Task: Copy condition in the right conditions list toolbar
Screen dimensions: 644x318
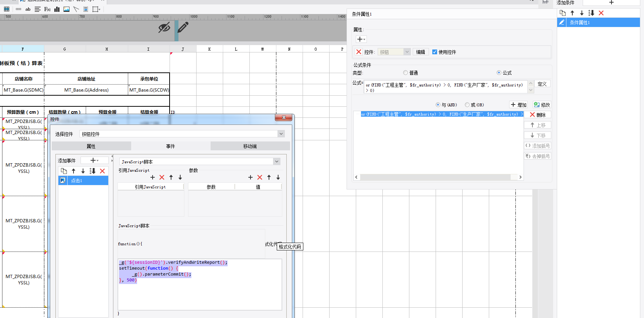Action: click(x=563, y=13)
